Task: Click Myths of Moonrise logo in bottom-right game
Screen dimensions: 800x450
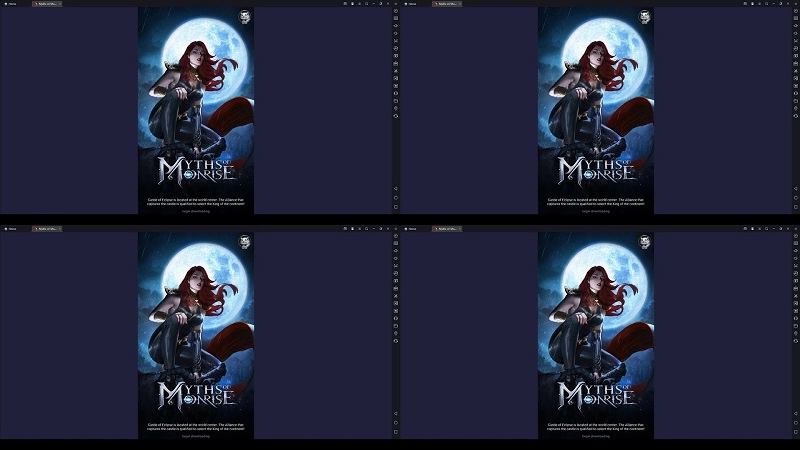Action: pos(596,395)
